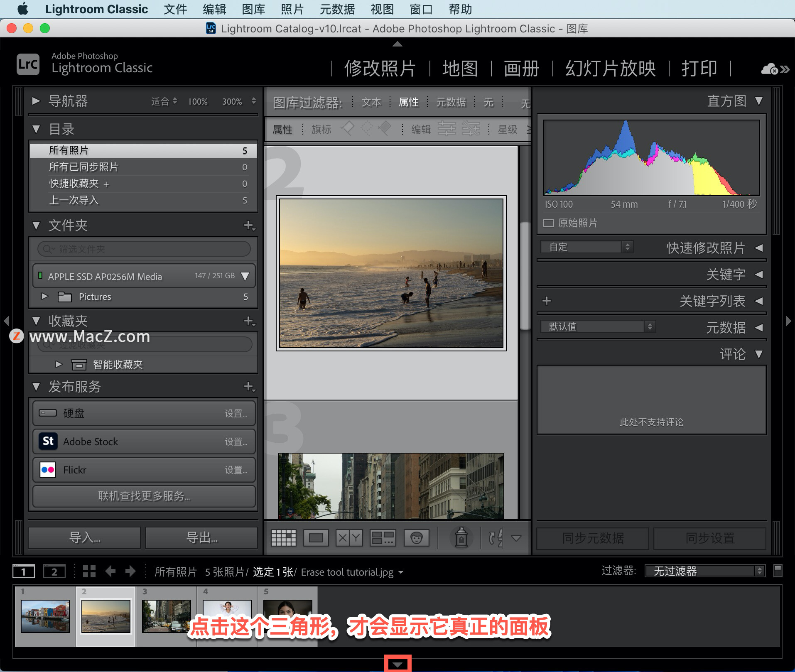Click the 筛选文件夹 search field
Screen dimensions: 795x672
pyautogui.click(x=144, y=249)
